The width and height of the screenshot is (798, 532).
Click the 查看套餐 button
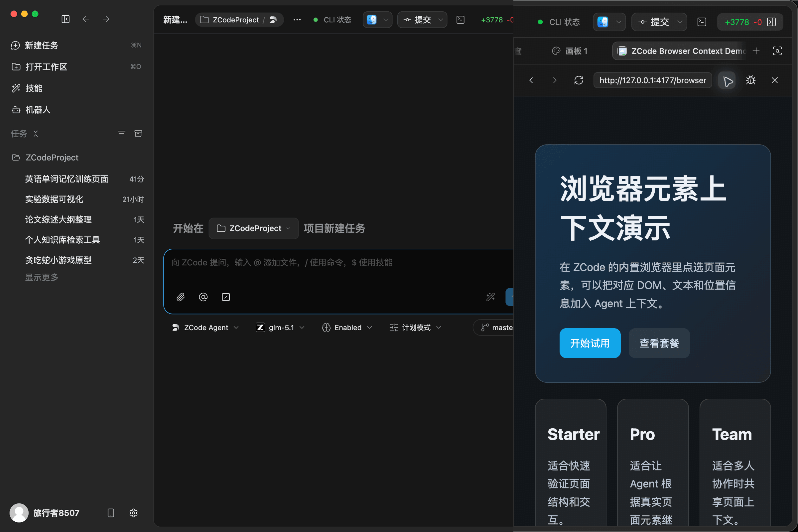pos(659,343)
